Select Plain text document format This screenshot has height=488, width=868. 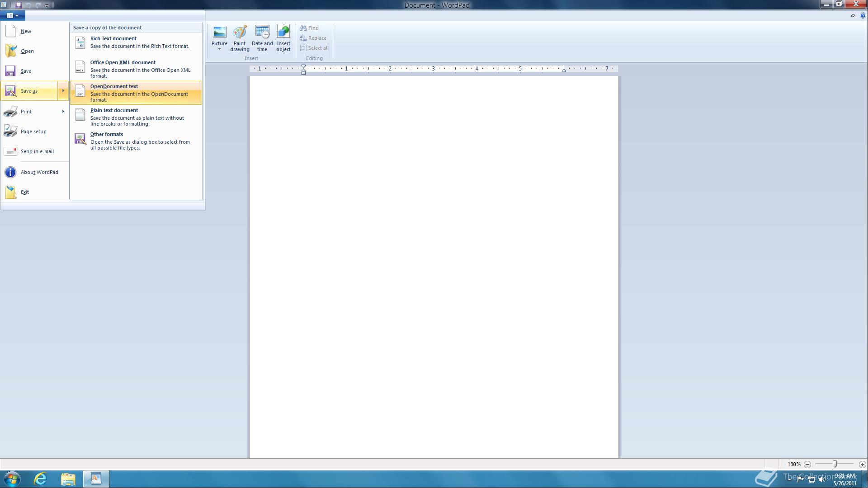[x=136, y=117]
